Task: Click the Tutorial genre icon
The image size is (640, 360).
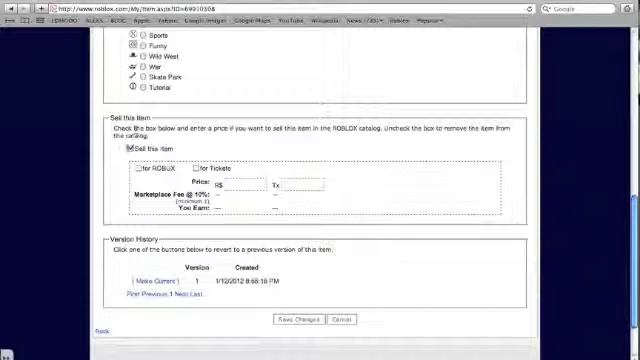Action: 133,87
